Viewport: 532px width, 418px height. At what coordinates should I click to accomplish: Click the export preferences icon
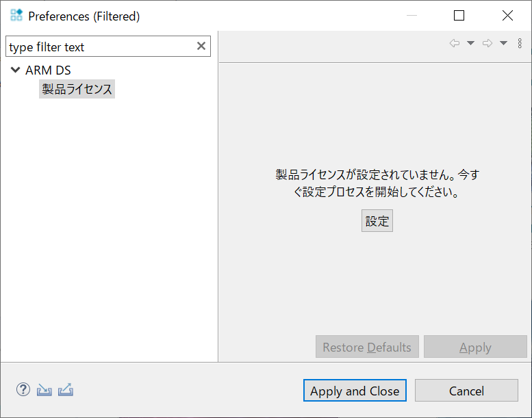pos(66,389)
